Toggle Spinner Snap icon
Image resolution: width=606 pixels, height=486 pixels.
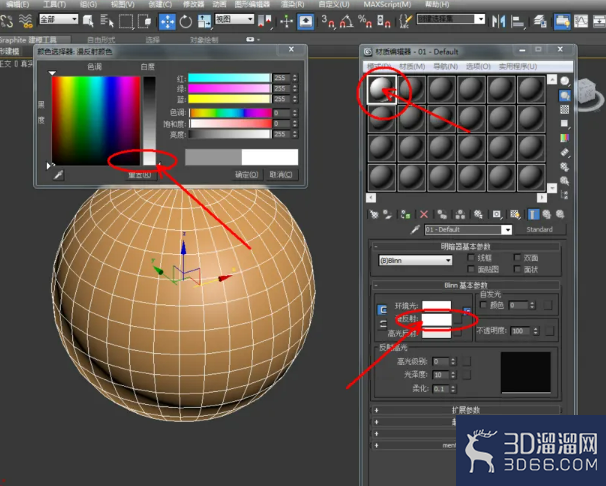click(x=384, y=22)
